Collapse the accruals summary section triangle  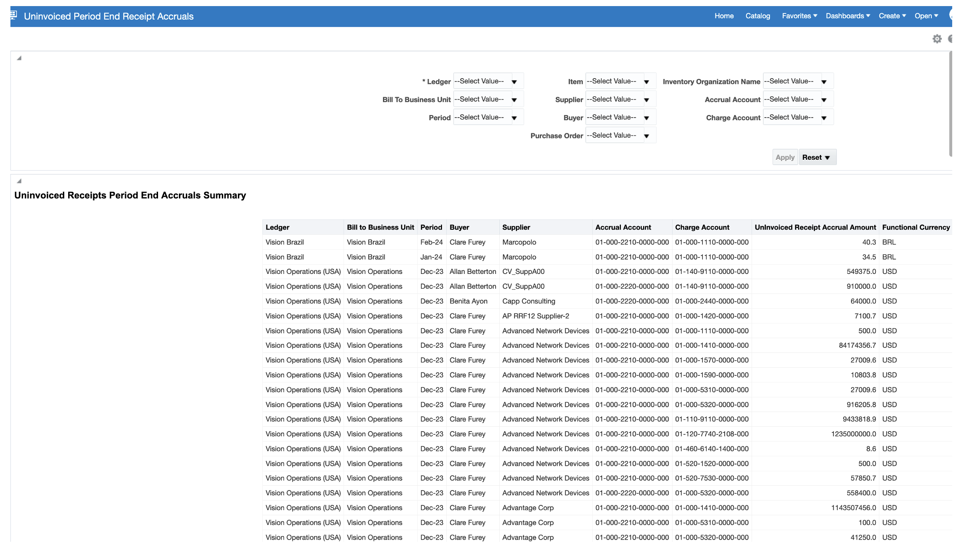[19, 181]
